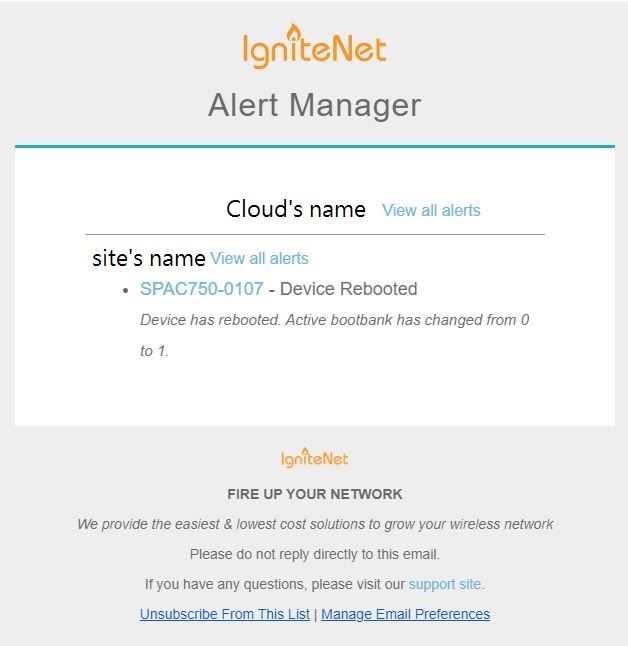Click the 'If you have any questions' sentence

click(314, 584)
